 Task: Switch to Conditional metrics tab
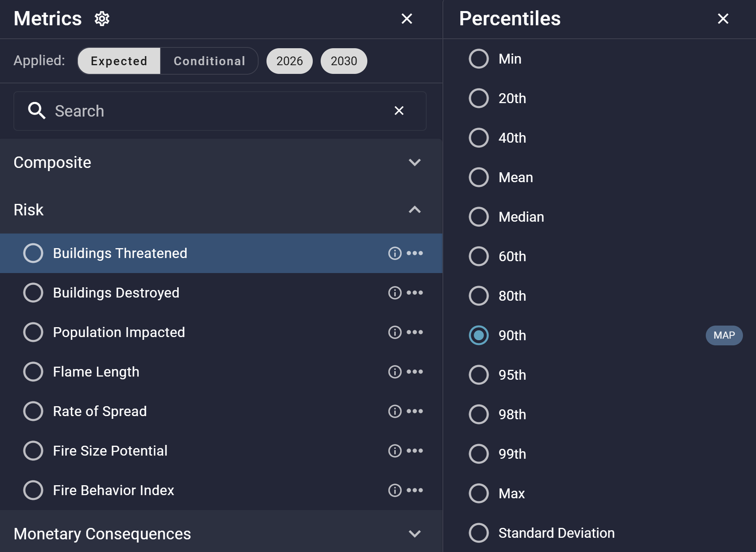(x=209, y=61)
